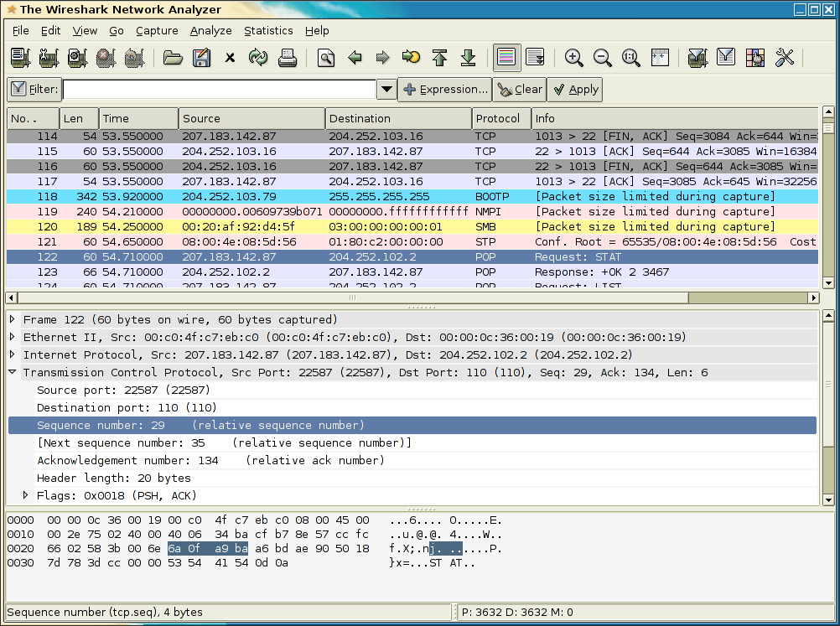
Task: Expand the Ethernet II frame details
Action: 12,337
